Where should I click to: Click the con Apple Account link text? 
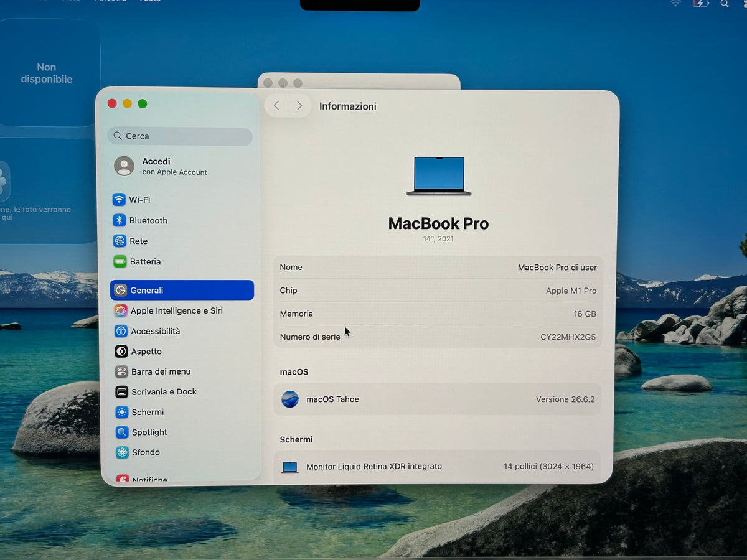tap(175, 172)
